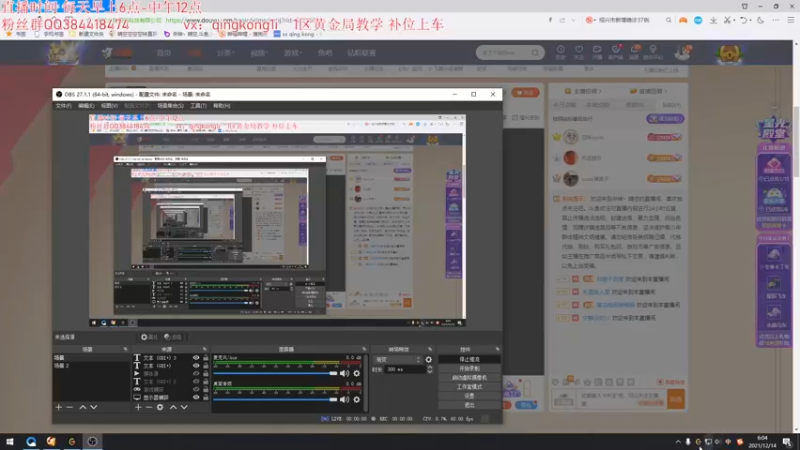The height and width of the screenshot is (450, 800).
Task: Open 属性 properties for selected source
Action: pos(149,337)
